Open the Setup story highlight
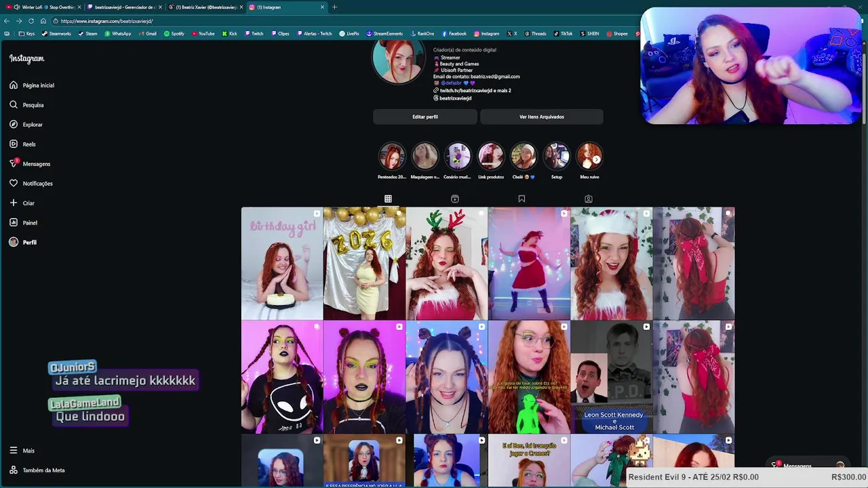 [x=556, y=161]
